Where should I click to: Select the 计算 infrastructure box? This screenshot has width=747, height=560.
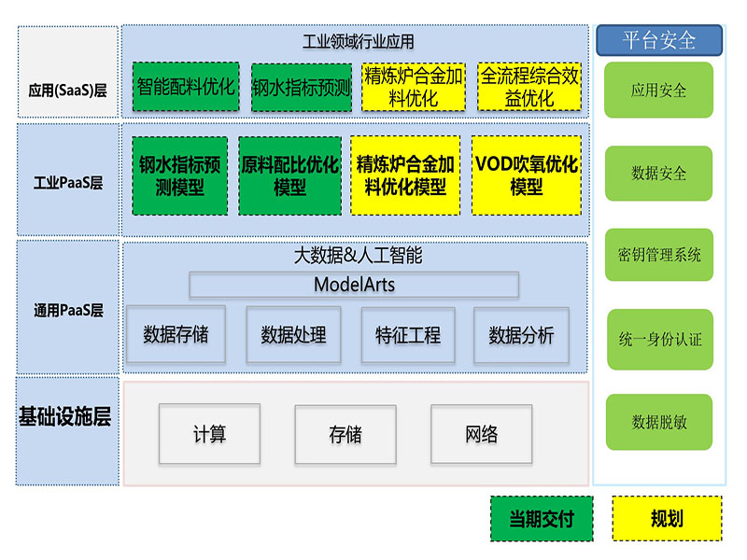pos(209,434)
